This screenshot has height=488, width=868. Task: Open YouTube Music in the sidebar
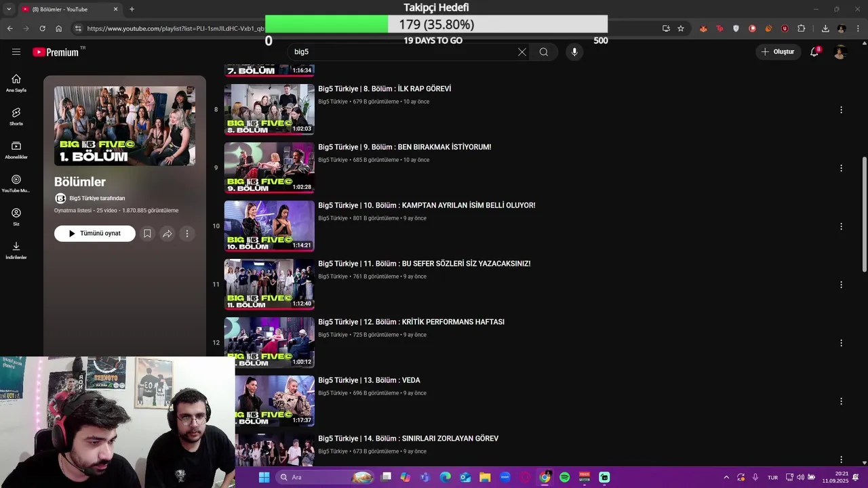click(16, 184)
